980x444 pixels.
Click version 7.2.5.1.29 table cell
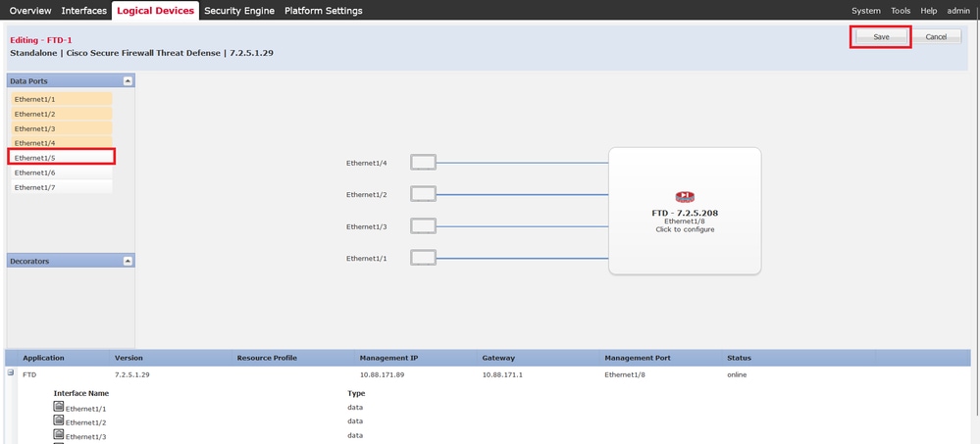click(x=131, y=374)
